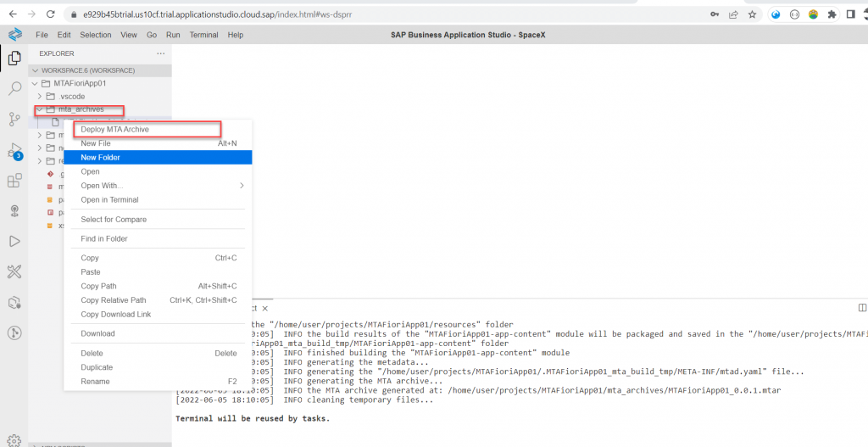This screenshot has width=868, height=447.
Task: Click the Explorer more actions ellipsis
Action: pos(160,53)
